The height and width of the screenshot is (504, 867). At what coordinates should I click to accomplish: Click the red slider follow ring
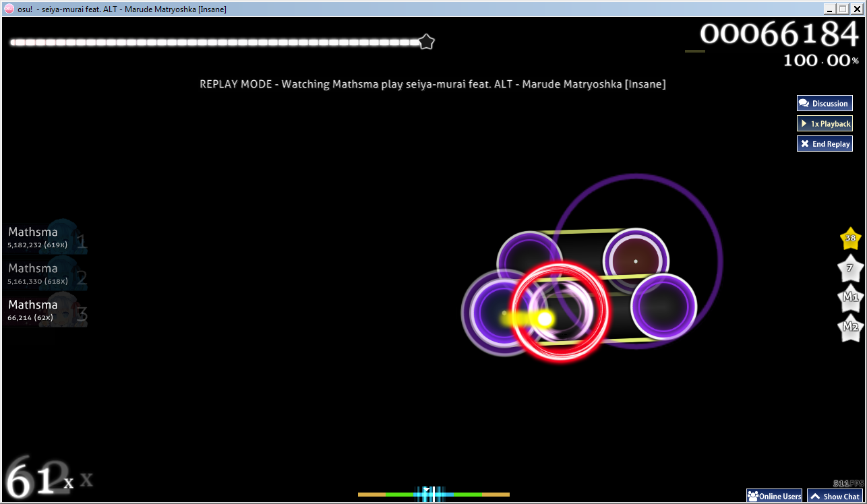coord(561,311)
